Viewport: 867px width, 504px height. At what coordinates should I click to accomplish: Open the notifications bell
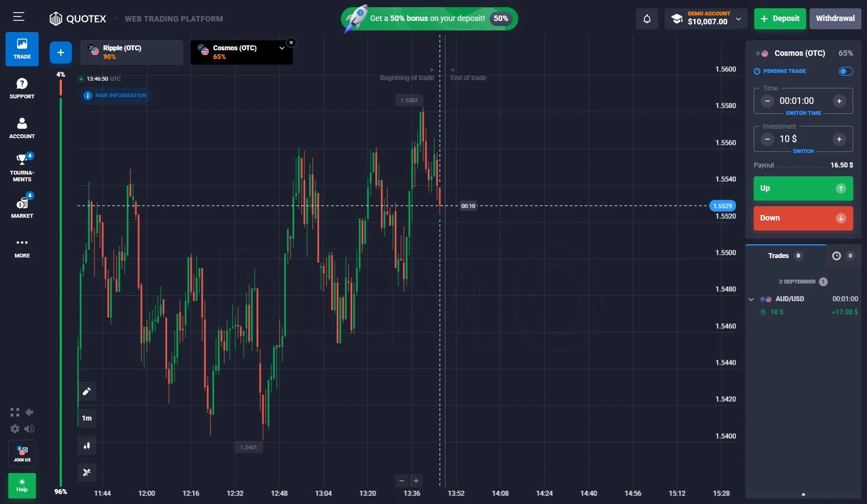[647, 19]
